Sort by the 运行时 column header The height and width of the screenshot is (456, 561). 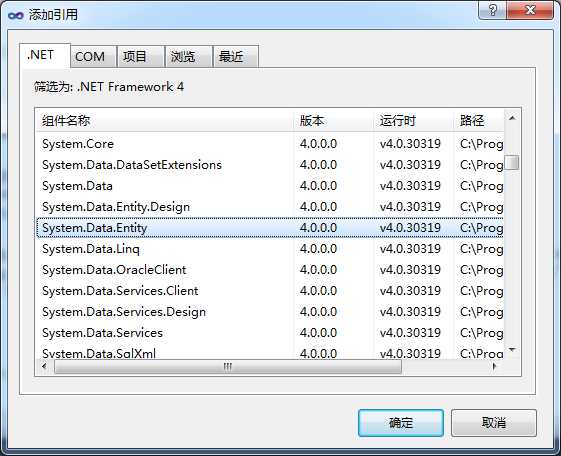tap(414, 121)
